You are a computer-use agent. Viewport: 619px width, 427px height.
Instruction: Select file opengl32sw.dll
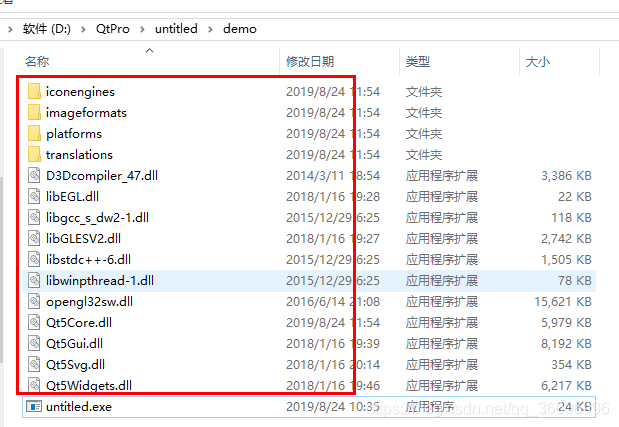pyautogui.click(x=89, y=302)
